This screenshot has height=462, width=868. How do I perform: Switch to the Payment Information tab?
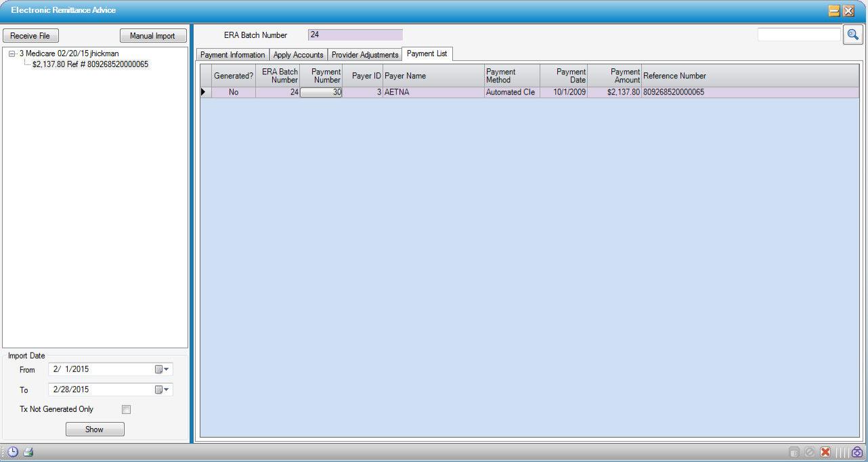(x=232, y=55)
